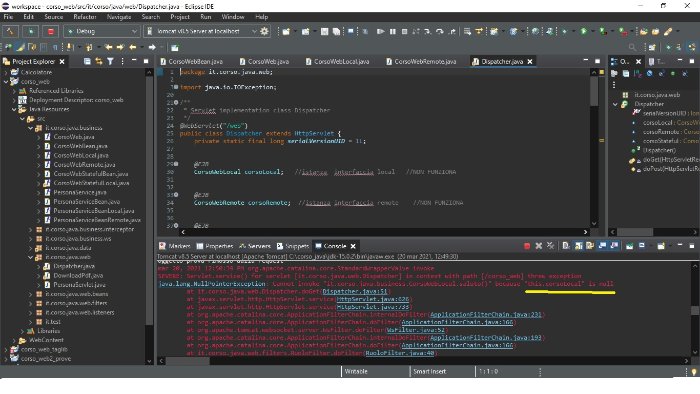The image size is (700, 394).
Task: Open the Debug launch mode dropdown
Action: click(x=102, y=31)
